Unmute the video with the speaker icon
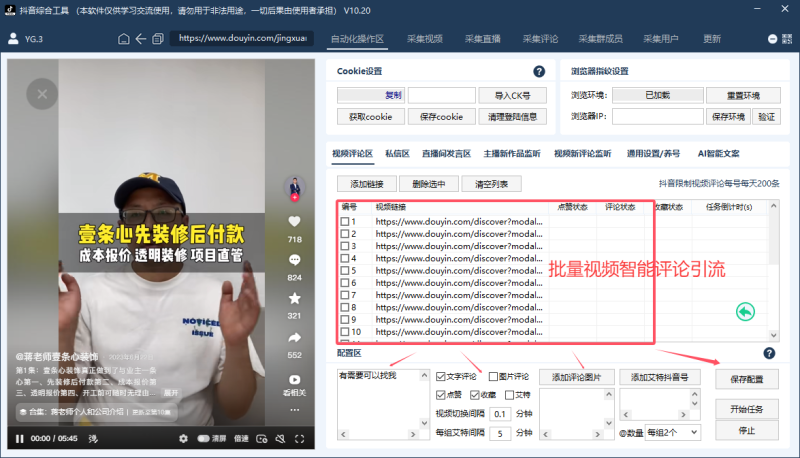This screenshot has height=458, width=800. [x=281, y=439]
